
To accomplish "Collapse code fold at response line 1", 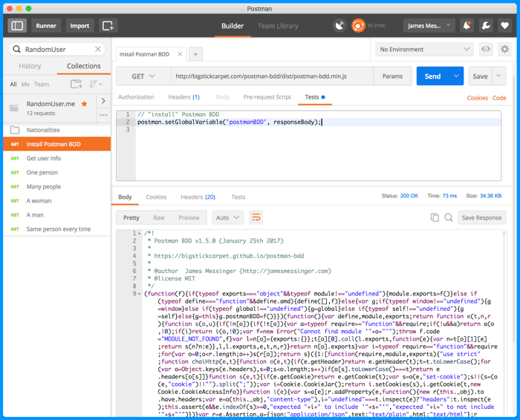I will (x=140, y=234).
